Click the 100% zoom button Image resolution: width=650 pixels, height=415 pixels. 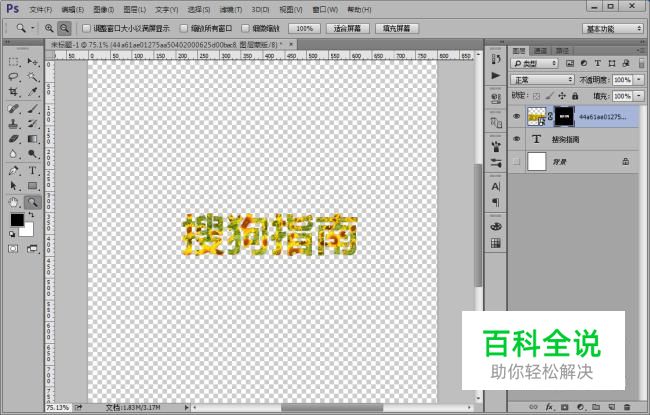(x=305, y=28)
